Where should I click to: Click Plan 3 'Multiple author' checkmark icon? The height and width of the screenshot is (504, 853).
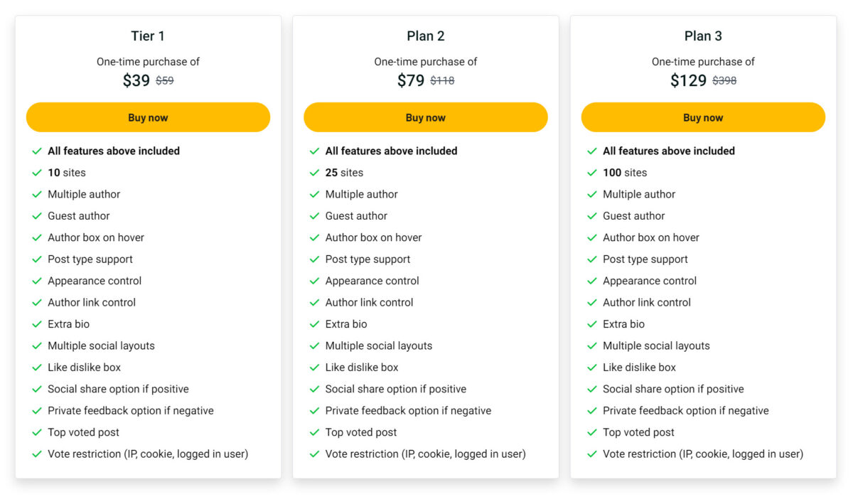[x=592, y=194]
